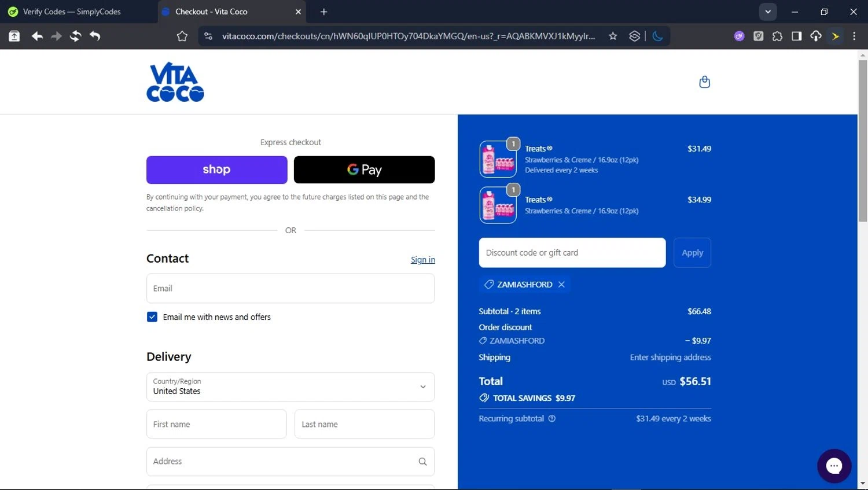Click the cloud upload toolbar icon

(x=816, y=36)
